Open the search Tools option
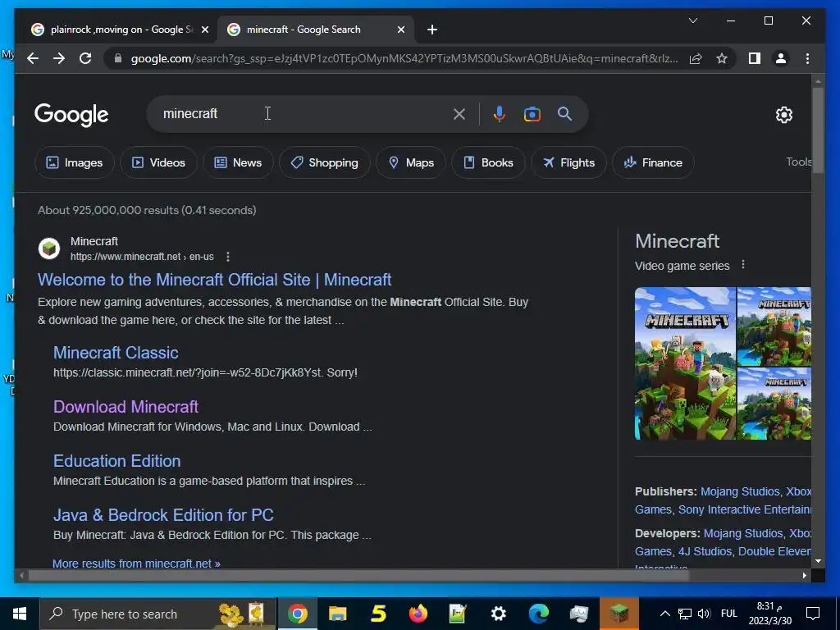The width and height of the screenshot is (840, 630). tap(798, 162)
